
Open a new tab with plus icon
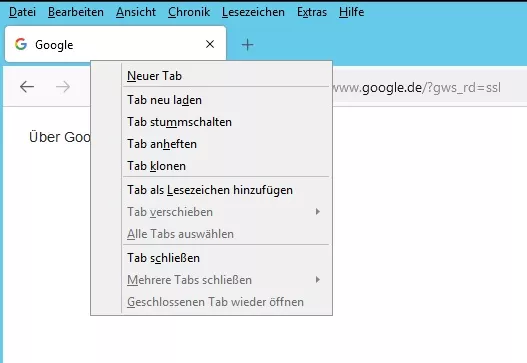click(x=247, y=45)
